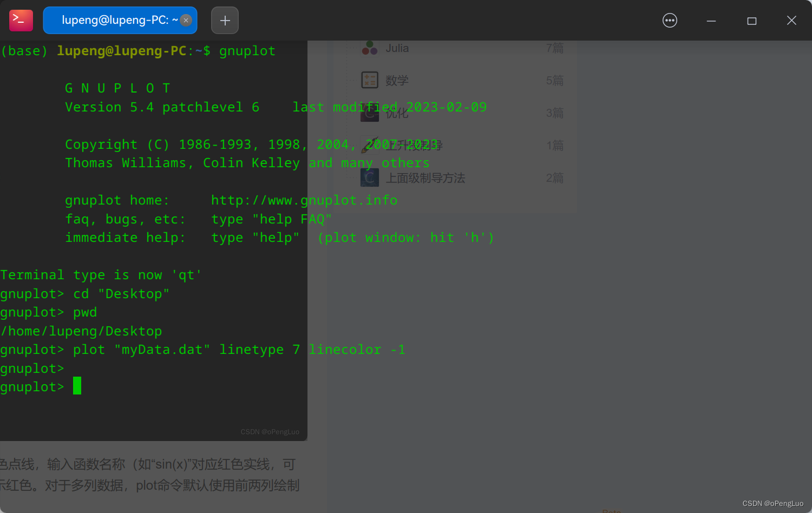Click the 7篇 count next to Julia

pyautogui.click(x=555, y=48)
